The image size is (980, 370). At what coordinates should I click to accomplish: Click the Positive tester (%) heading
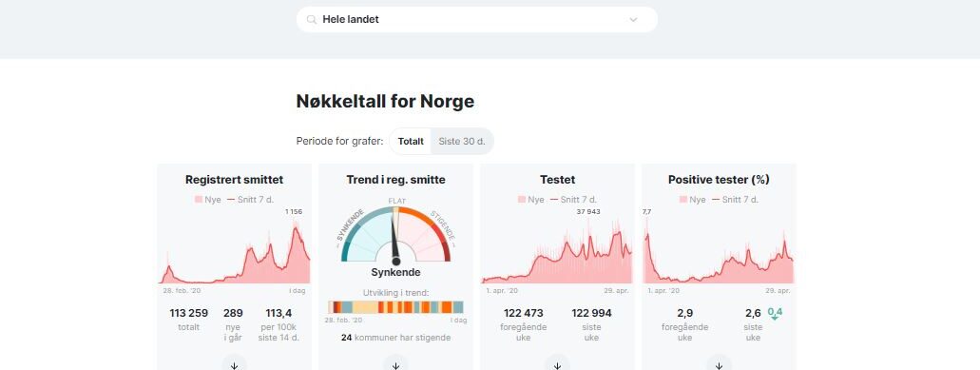[x=719, y=180]
